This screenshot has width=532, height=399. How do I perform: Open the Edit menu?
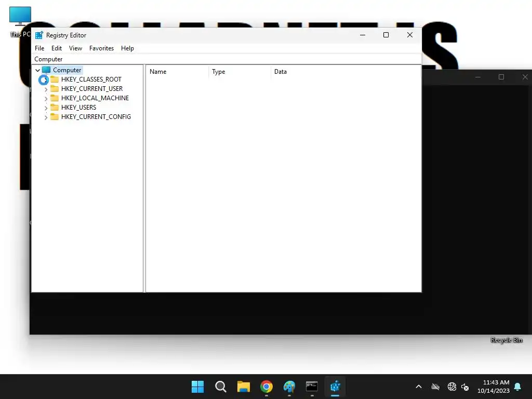click(x=56, y=48)
